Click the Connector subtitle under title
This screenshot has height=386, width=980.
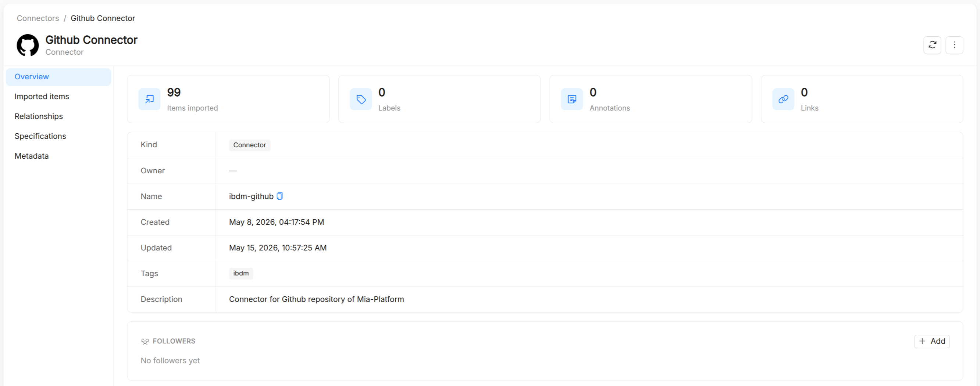[x=64, y=52]
